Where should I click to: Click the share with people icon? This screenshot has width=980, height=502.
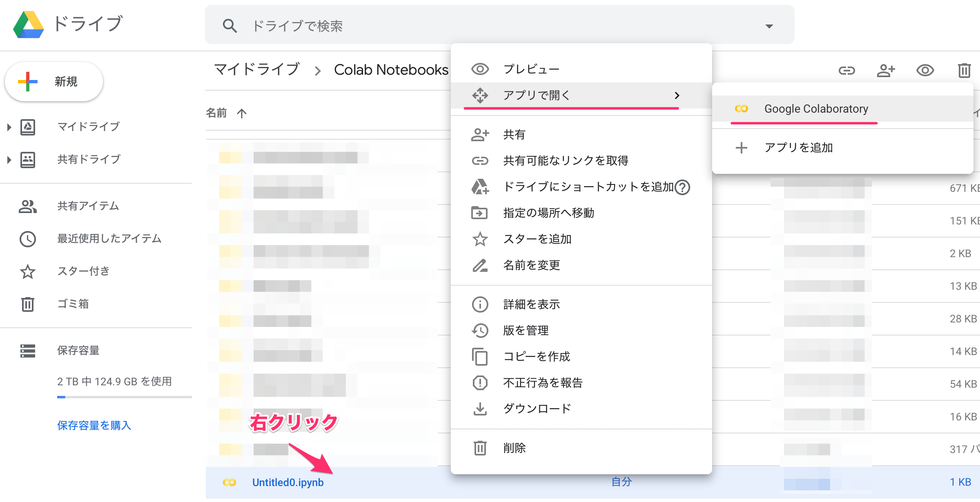point(886,70)
